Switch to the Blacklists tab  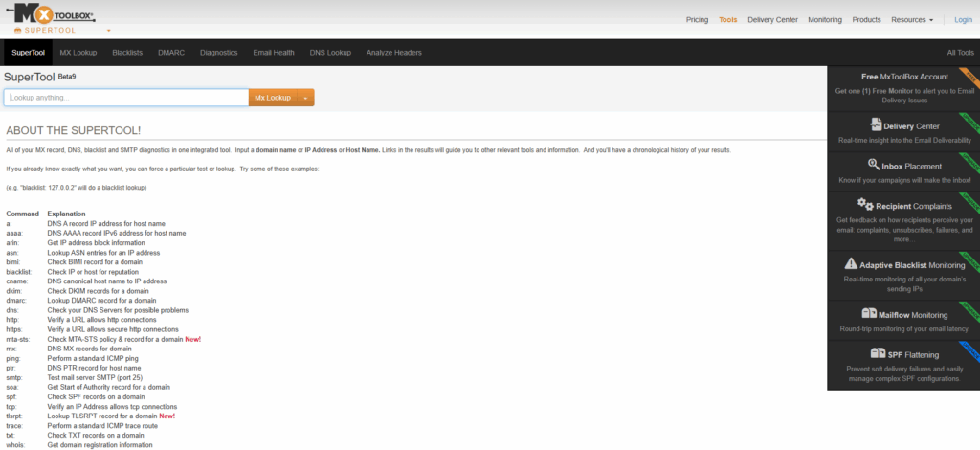[x=127, y=53]
